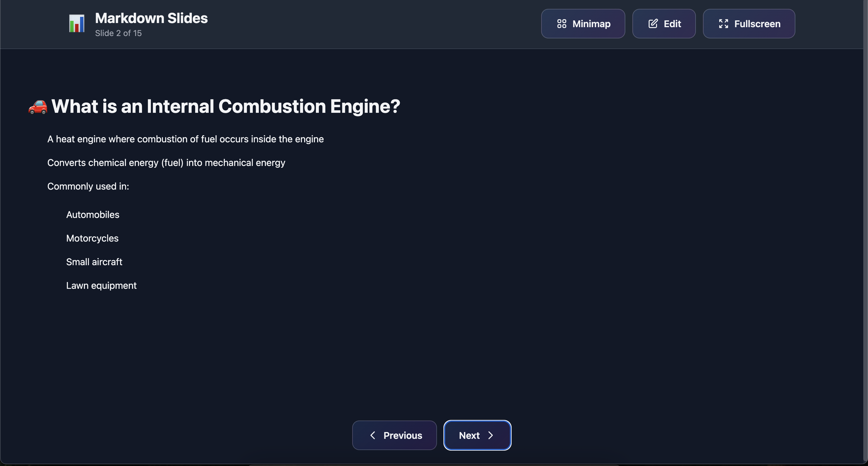Click the 'Motorcycles' list item
This screenshot has height=466, width=868.
(x=92, y=238)
